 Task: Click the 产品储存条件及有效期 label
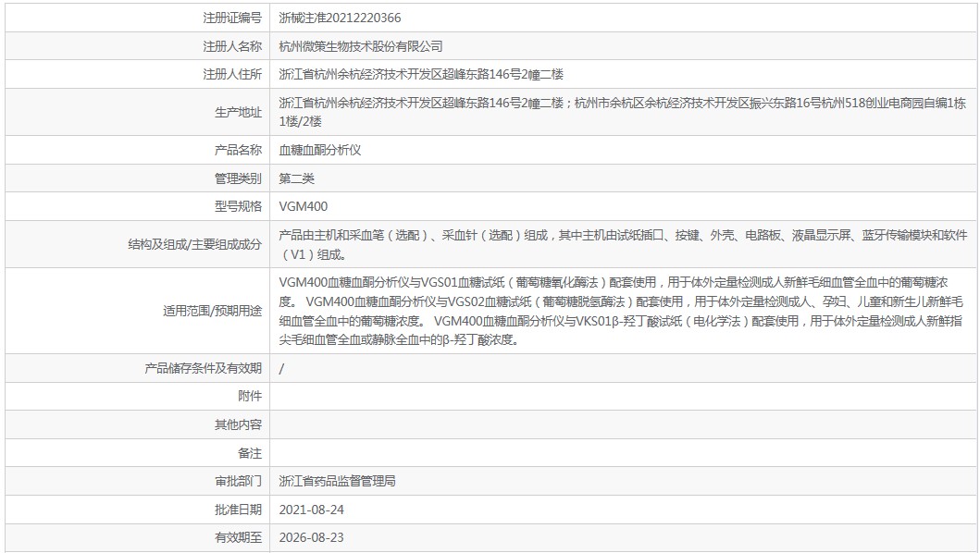[x=203, y=368]
